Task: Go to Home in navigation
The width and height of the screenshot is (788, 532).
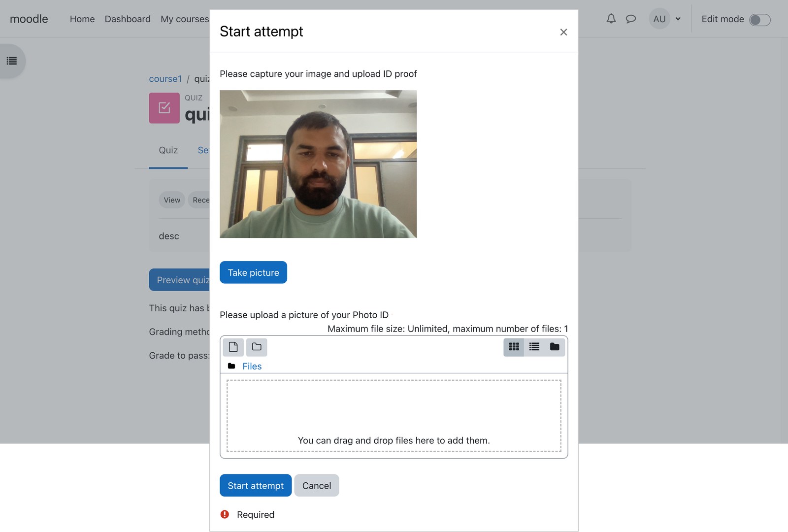Action: tap(82, 19)
